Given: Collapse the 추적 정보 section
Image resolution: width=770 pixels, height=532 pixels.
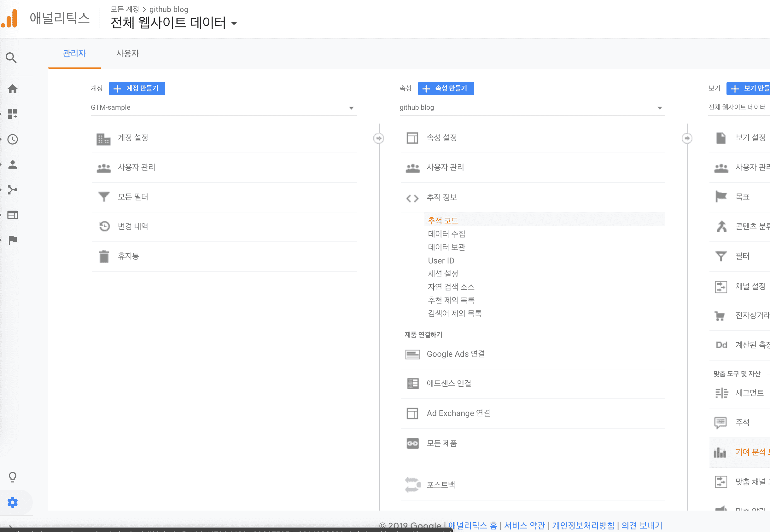Looking at the screenshot, I should [441, 198].
